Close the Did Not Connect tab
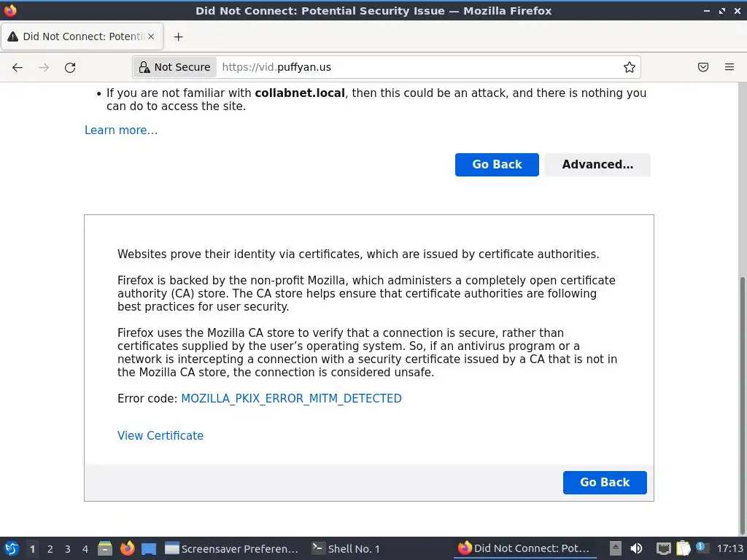The width and height of the screenshot is (747, 560). pyautogui.click(x=151, y=36)
